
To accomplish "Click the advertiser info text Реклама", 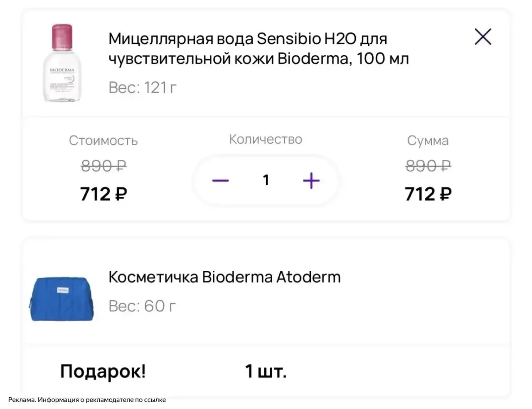I will point(87,400).
